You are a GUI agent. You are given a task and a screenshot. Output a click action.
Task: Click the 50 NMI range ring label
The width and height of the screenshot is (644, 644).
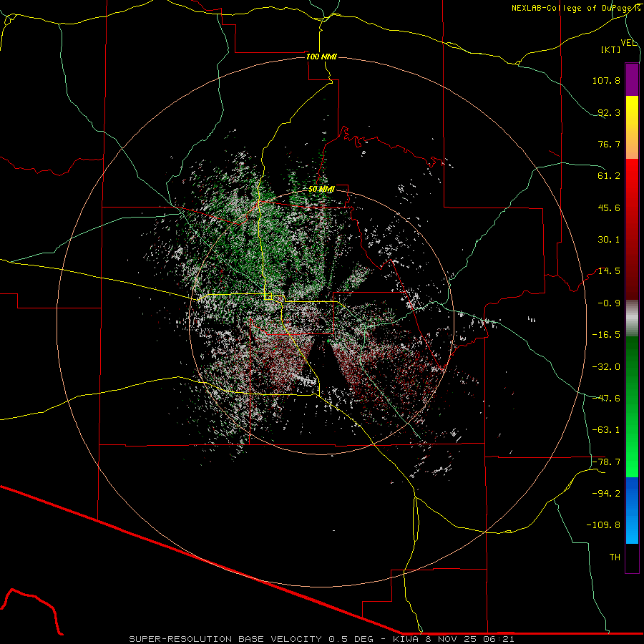click(321, 190)
